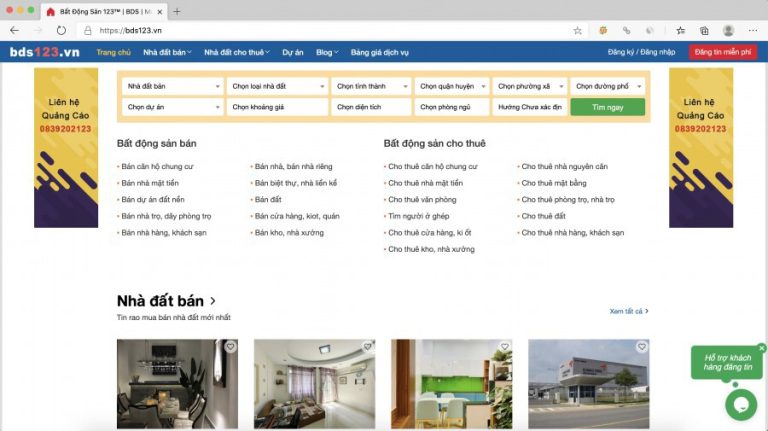Open the Hướng Chưa xác định selector
This screenshot has width=768, height=431.
click(529, 107)
